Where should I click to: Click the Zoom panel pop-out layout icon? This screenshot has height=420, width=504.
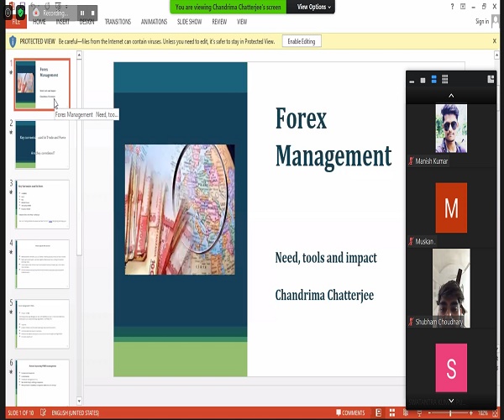pos(491,79)
